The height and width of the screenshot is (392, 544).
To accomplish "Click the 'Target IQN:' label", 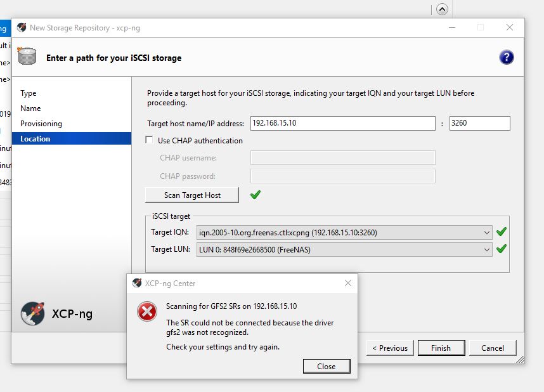I will (170, 232).
